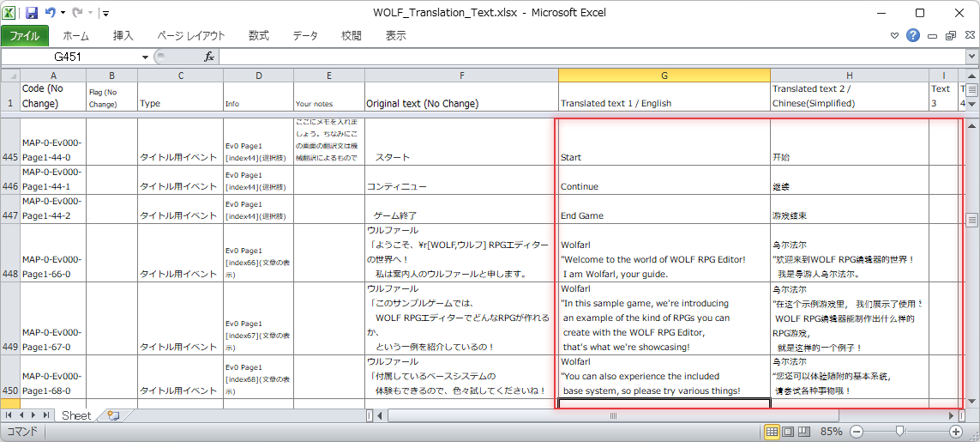
Task: Click cell containing 'Continue'
Action: [x=664, y=179]
